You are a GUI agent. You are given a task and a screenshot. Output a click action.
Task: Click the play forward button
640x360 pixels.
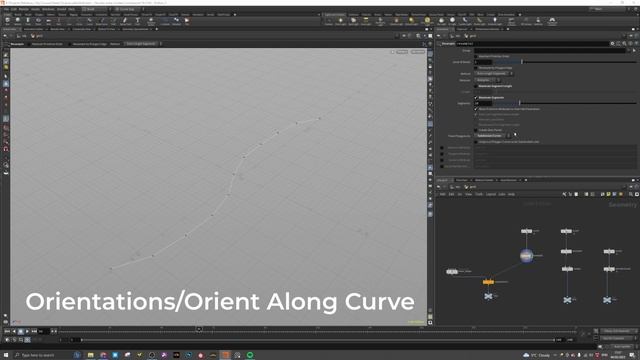point(27,331)
